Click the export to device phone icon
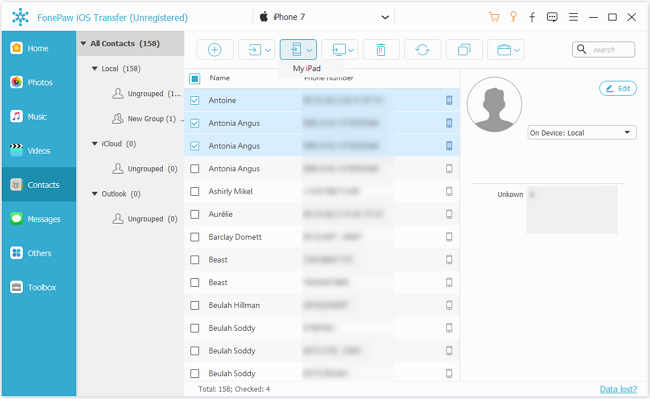 click(x=296, y=50)
